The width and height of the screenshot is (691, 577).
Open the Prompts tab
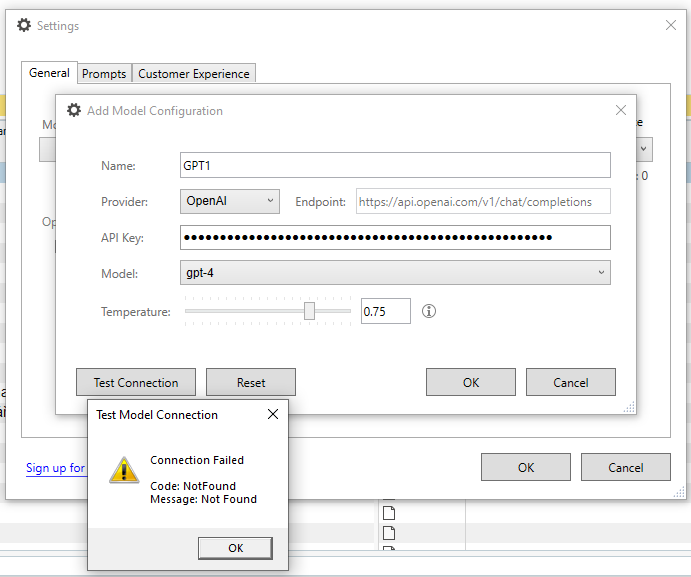point(104,74)
